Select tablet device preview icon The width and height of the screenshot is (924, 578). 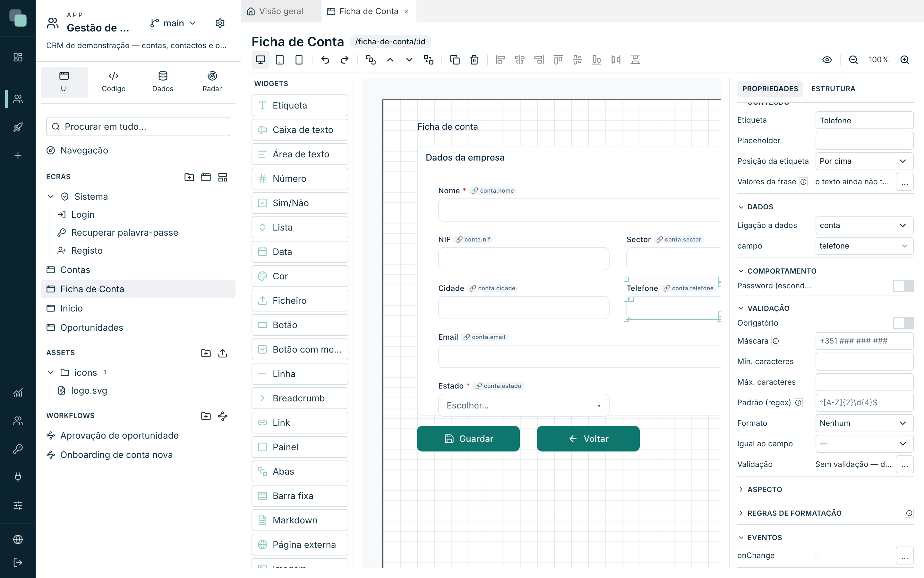pos(280,60)
